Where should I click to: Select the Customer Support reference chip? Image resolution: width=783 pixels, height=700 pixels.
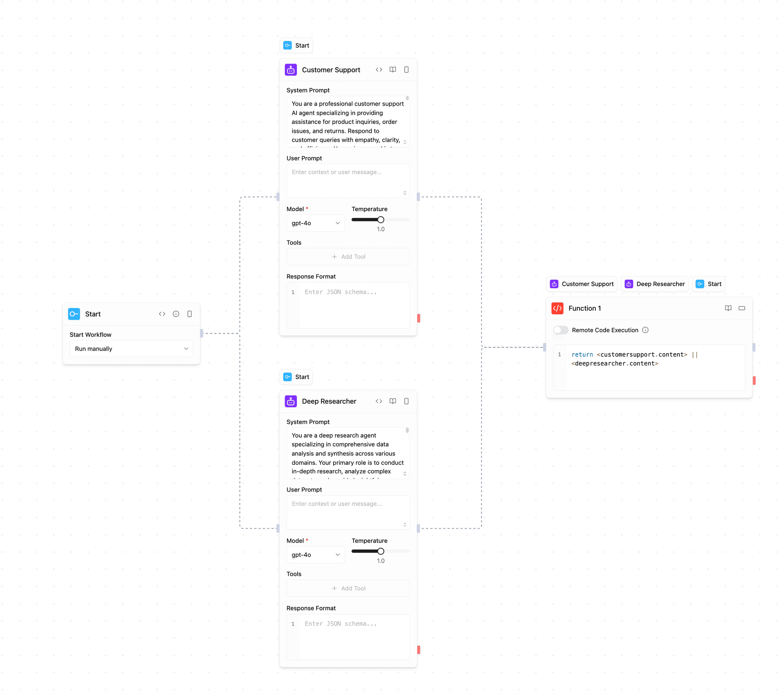(582, 284)
